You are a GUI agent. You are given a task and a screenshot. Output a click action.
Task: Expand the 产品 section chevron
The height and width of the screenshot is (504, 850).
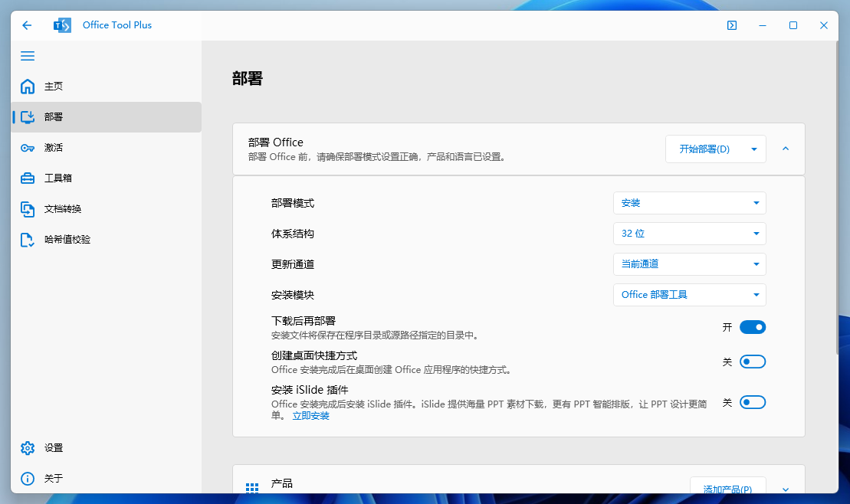[x=786, y=489]
